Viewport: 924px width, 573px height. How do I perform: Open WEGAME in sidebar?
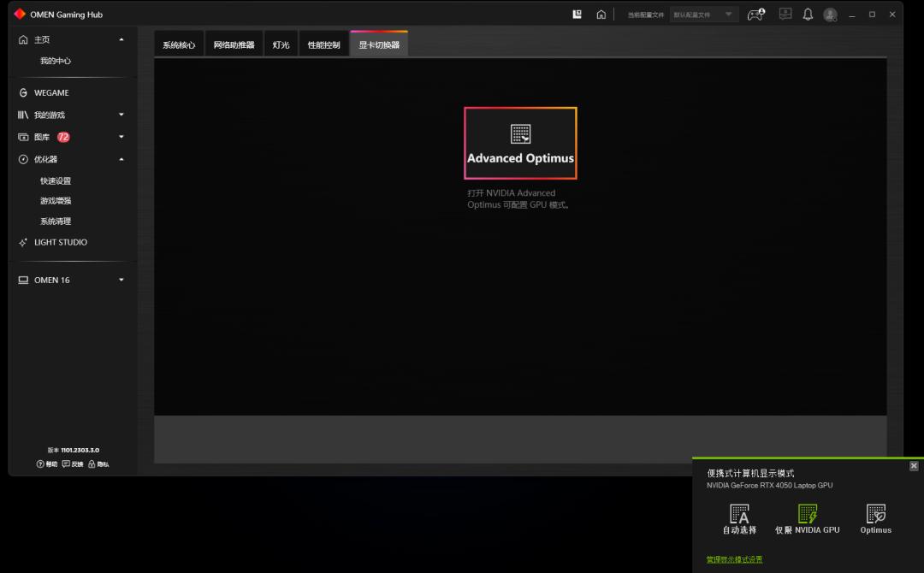pyautogui.click(x=51, y=92)
